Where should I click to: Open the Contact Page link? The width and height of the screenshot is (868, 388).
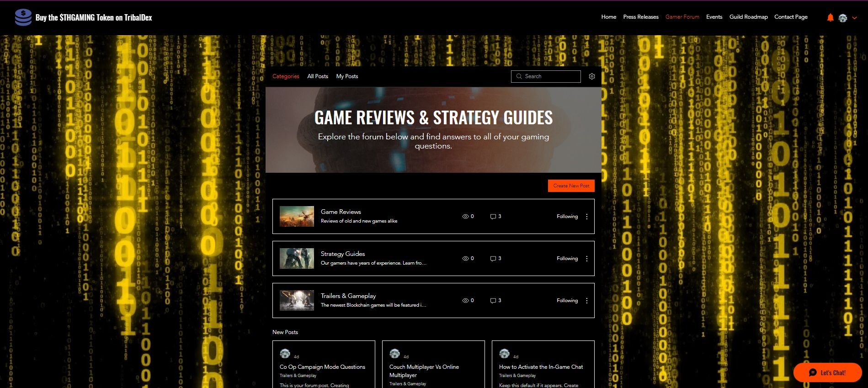point(791,17)
